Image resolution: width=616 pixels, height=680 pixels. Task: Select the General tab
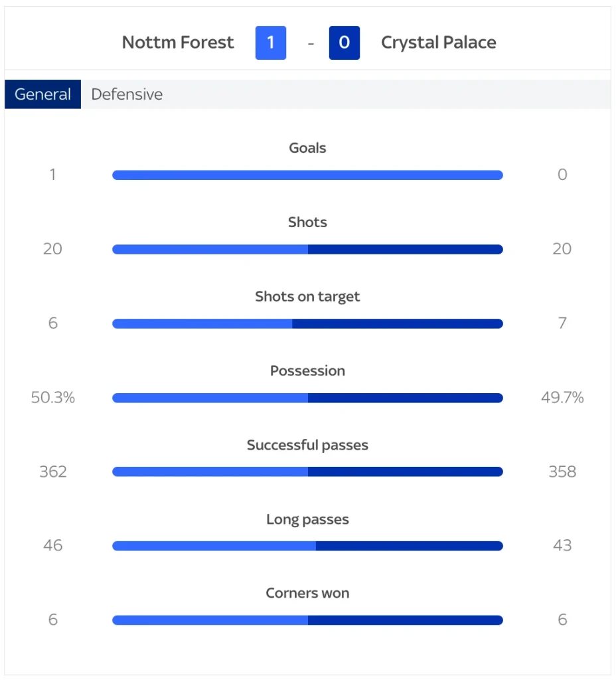pos(42,94)
